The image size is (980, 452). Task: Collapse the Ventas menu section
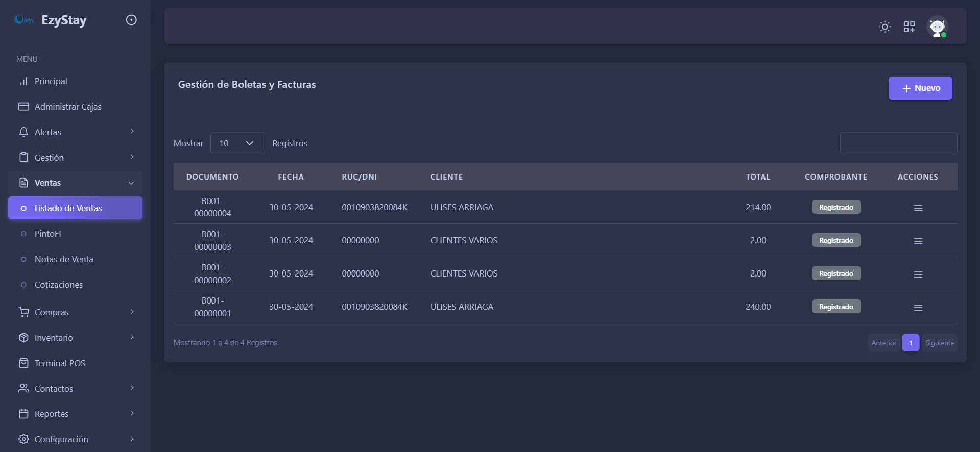click(x=76, y=183)
